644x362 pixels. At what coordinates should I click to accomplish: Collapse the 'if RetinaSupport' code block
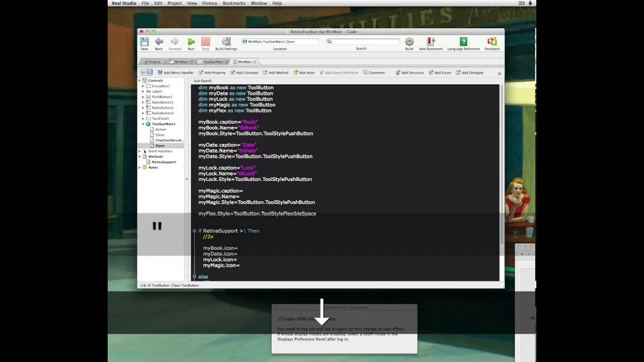coord(194,231)
